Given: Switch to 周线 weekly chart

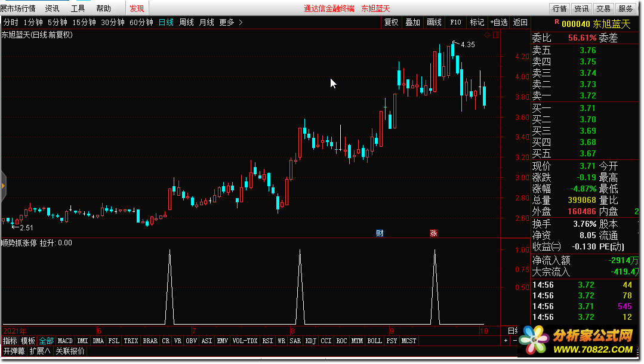Looking at the screenshot, I should (x=186, y=22).
